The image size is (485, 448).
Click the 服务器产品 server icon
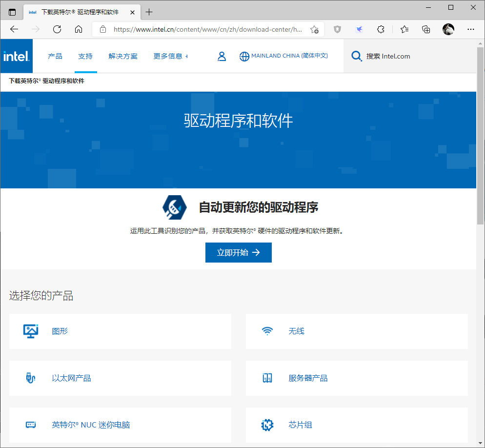click(267, 378)
